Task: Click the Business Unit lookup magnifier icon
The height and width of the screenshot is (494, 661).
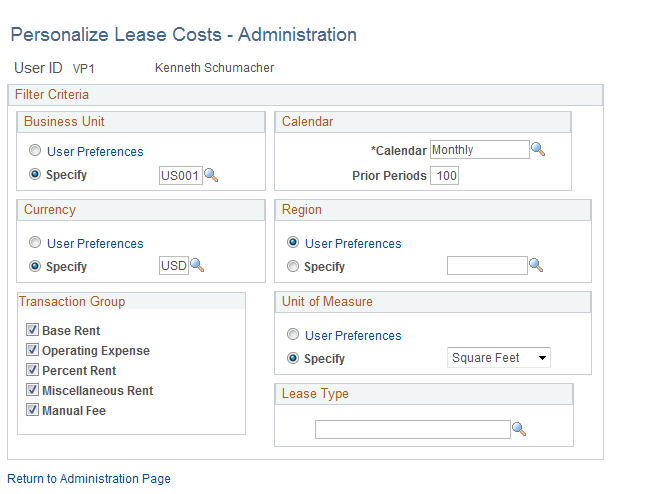Action: tap(211, 175)
